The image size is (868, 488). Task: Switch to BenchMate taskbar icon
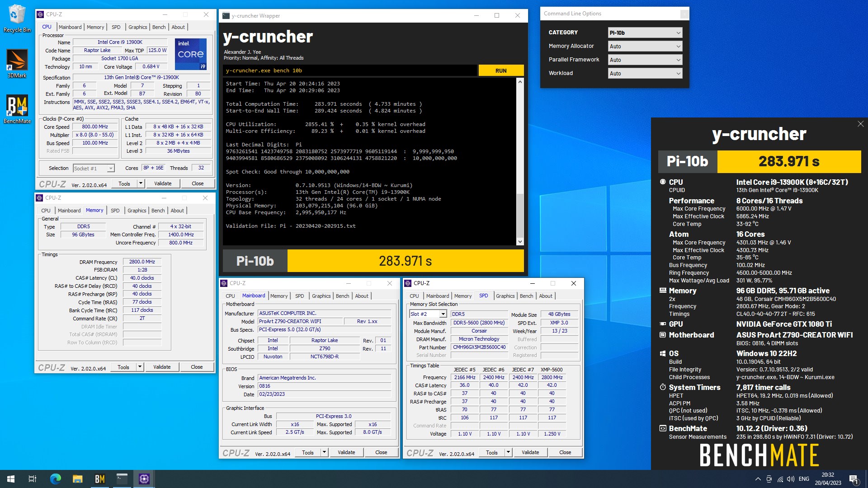99,479
